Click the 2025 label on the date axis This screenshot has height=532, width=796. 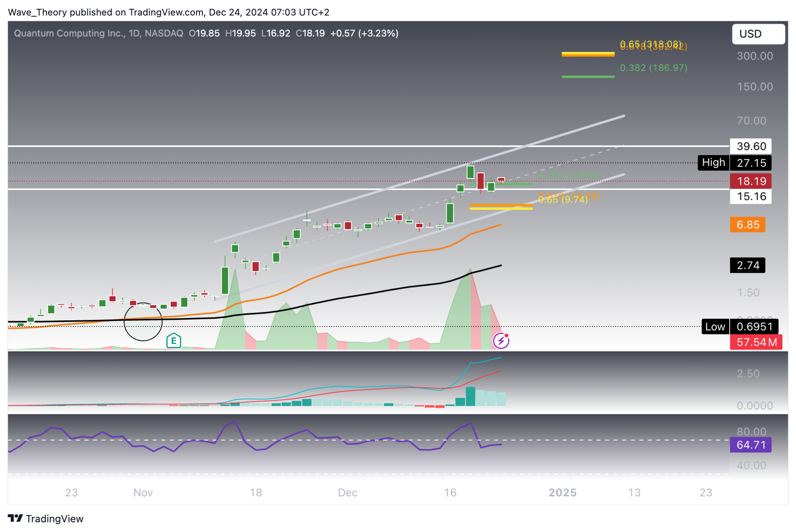562,492
